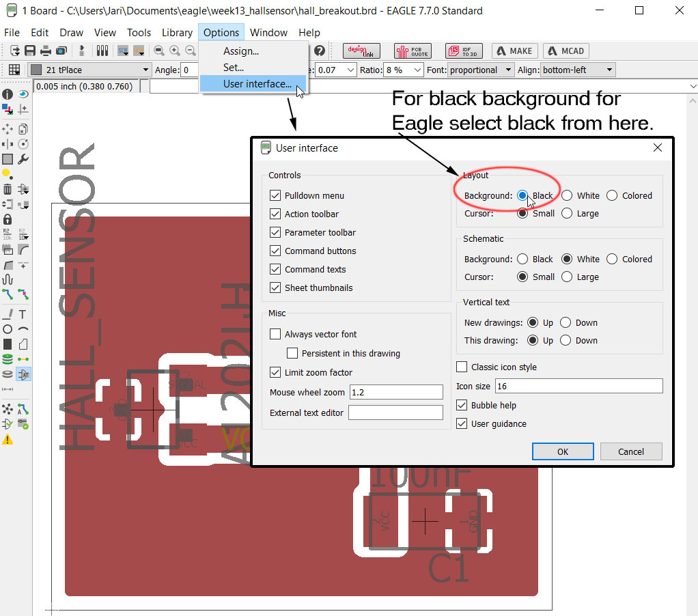Image resolution: width=698 pixels, height=616 pixels.
Task: Open the grid settings icon
Action: [x=14, y=70]
